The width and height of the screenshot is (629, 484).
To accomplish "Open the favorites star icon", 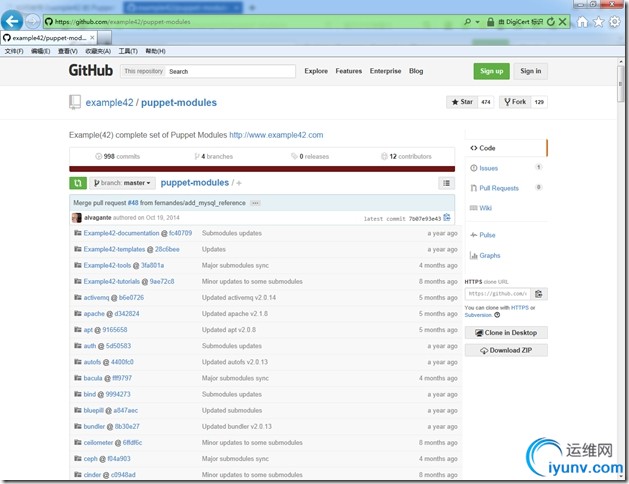I will (598, 22).
